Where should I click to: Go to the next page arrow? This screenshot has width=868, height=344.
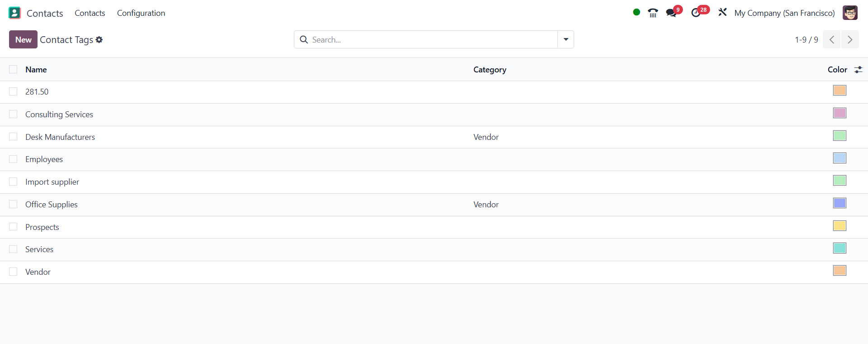(850, 40)
